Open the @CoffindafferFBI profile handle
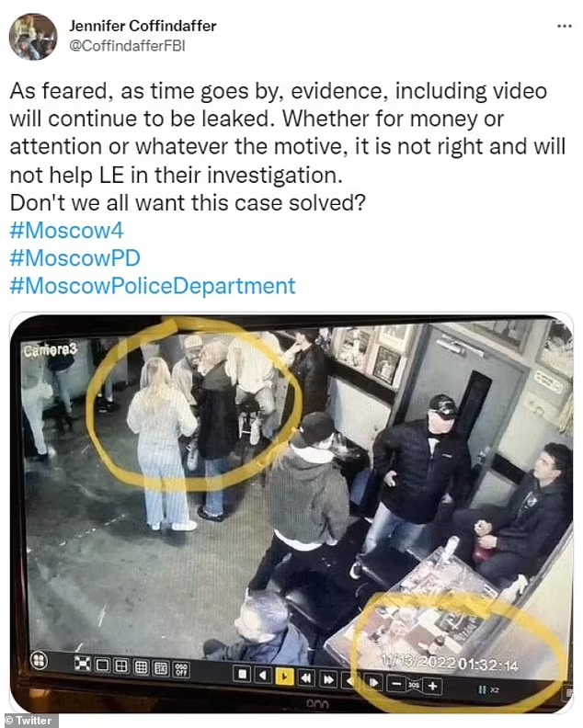The height and width of the screenshot is (728, 583). coord(127,46)
